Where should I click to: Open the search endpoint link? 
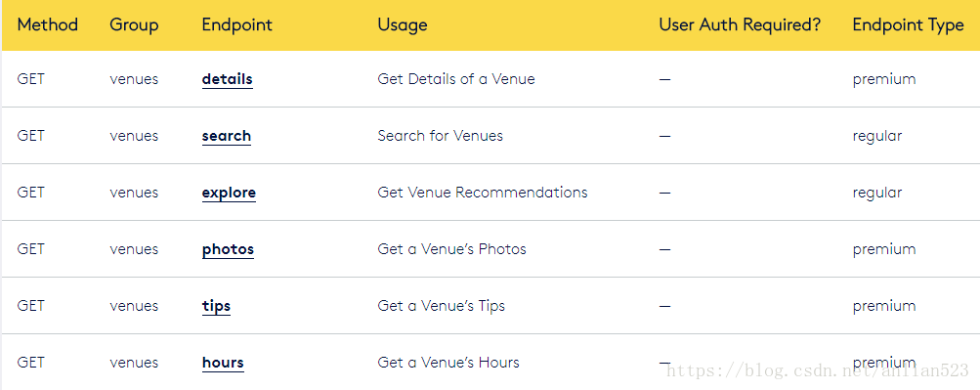pos(227,136)
